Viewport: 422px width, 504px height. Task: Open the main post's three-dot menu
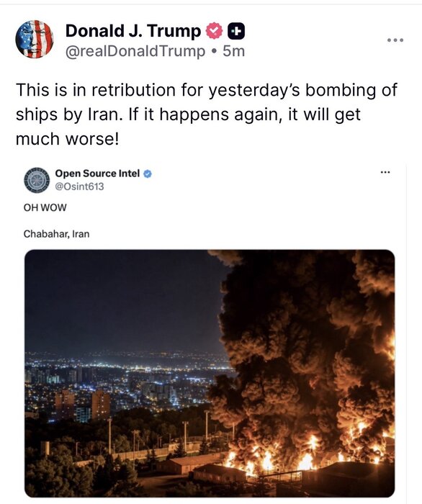click(x=395, y=40)
